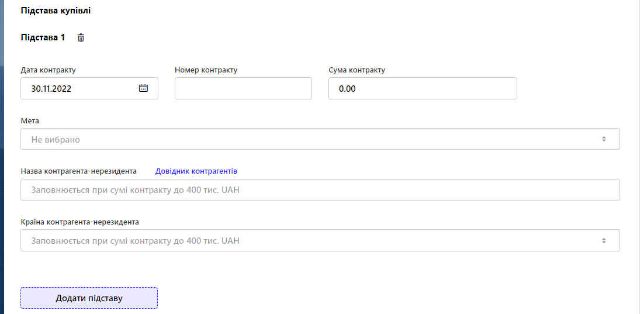Image resolution: width=644 pixels, height=314 pixels.
Task: Focus the Назва контрагента-нерезидента field
Action: (x=320, y=190)
